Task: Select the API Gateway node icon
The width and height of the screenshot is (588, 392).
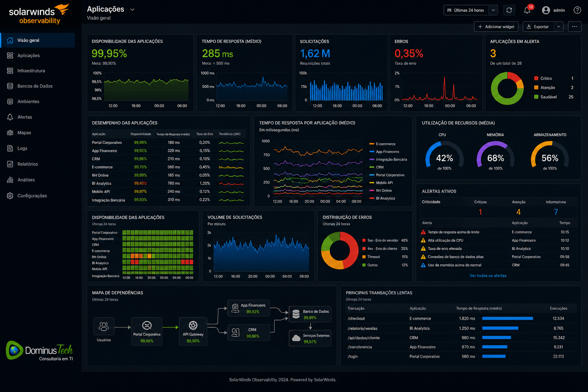Action: [x=193, y=325]
